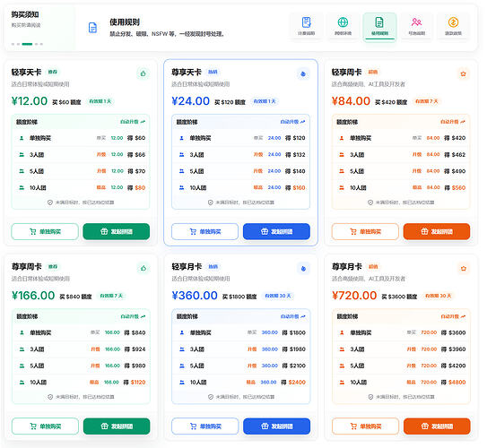Click the 10人团 $80 row in 轻享天卡
This screenshot has width=487, height=448.
[81, 187]
